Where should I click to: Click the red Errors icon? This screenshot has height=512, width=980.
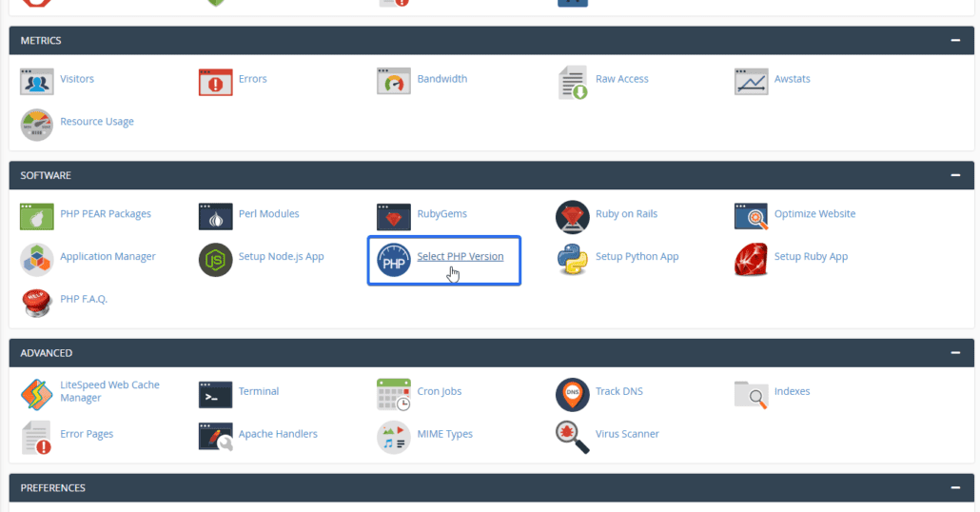click(216, 82)
